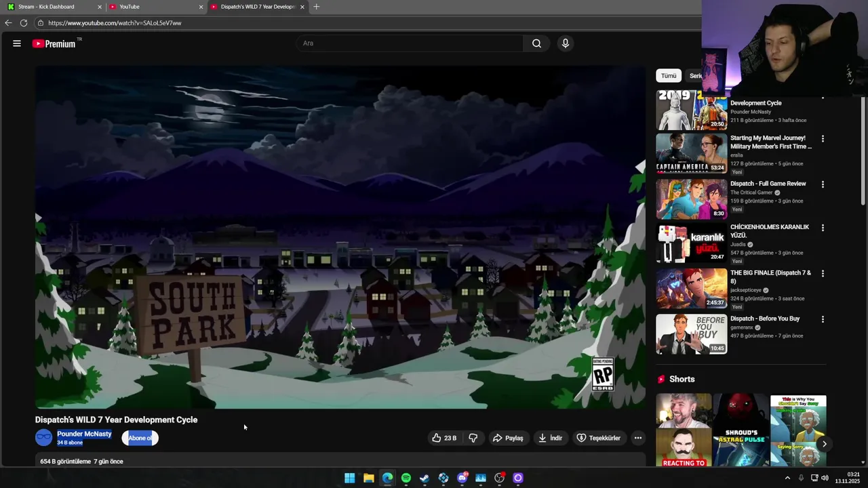Open Shorts thumbnail saying Saying Sorry

(x=798, y=430)
